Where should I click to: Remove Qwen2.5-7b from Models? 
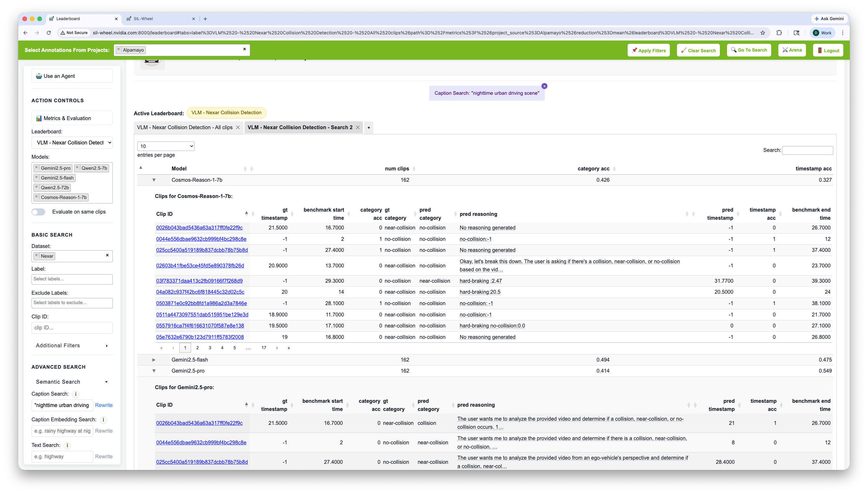click(77, 167)
